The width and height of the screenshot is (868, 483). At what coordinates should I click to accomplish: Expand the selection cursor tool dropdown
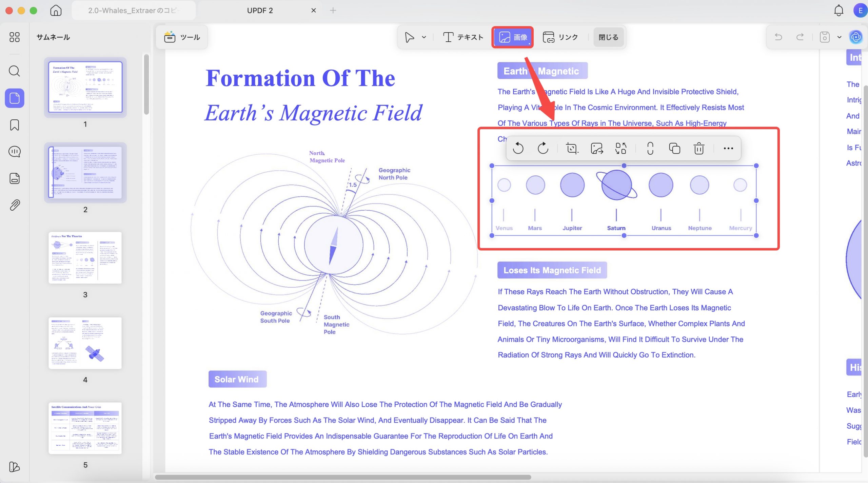point(424,37)
